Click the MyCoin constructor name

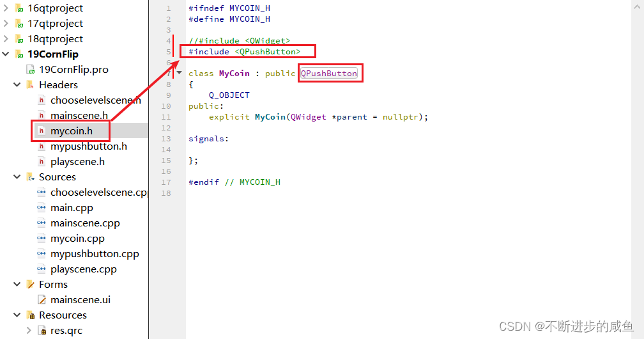tap(270, 117)
